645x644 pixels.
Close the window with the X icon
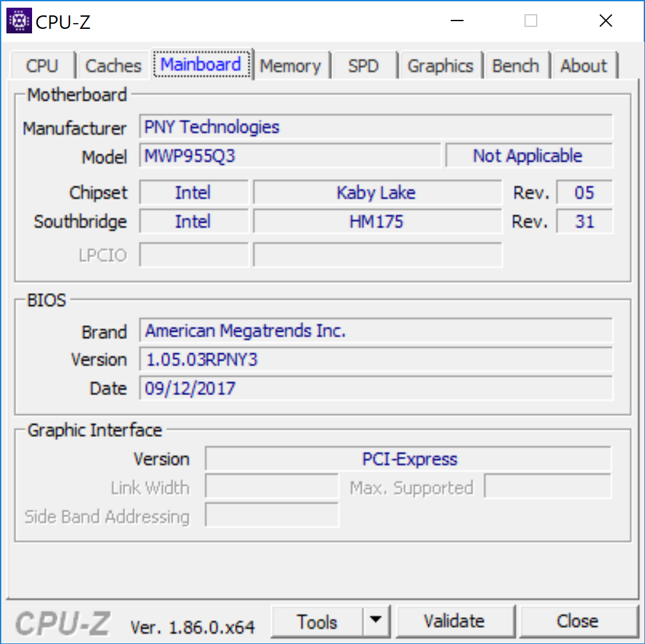[605, 20]
